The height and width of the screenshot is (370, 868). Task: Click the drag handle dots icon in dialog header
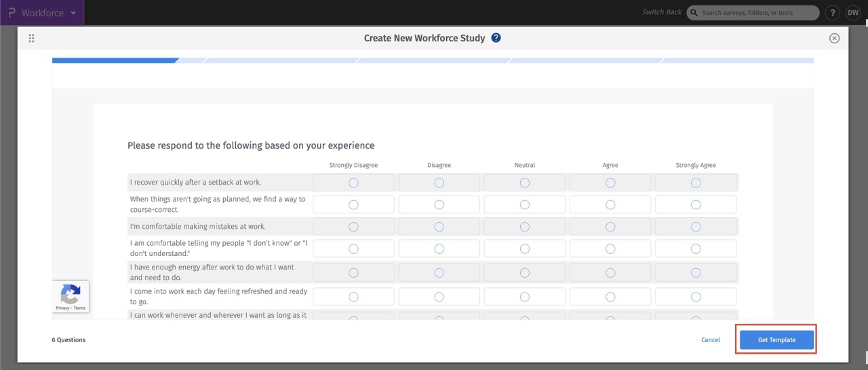(x=31, y=39)
